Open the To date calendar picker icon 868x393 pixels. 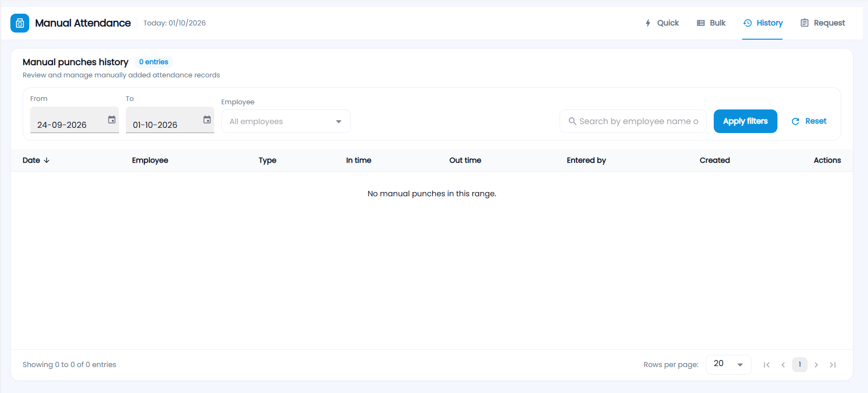click(207, 120)
